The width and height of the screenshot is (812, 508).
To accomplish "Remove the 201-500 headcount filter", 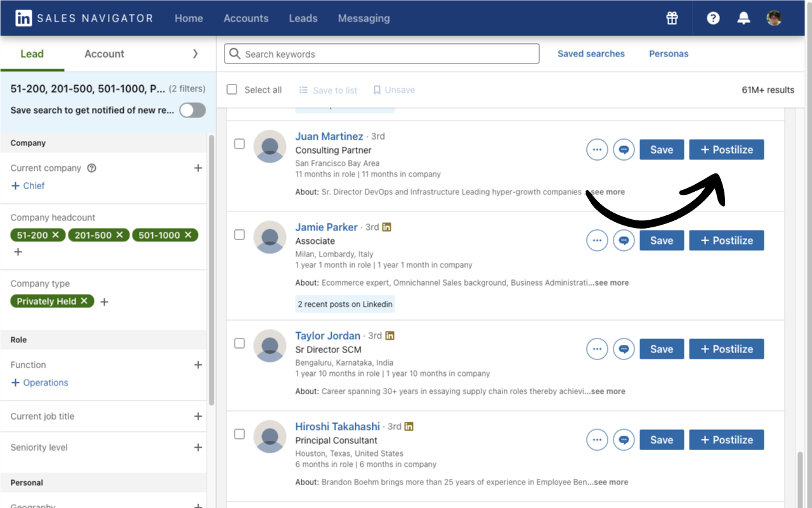I will click(119, 235).
